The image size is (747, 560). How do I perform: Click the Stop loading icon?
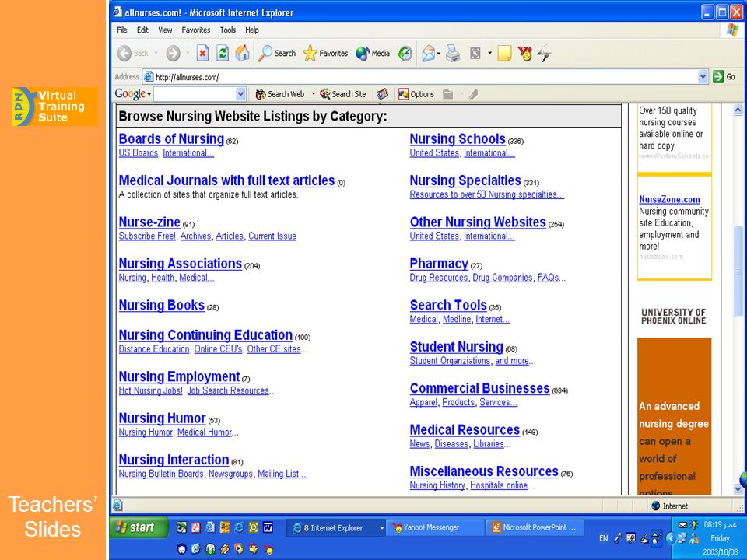[x=202, y=54]
